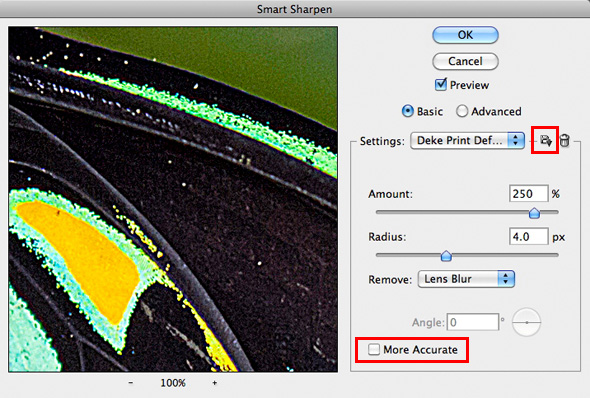Viewport: 590px width, 398px height.
Task: Click the angle dial control
Action: [526, 322]
